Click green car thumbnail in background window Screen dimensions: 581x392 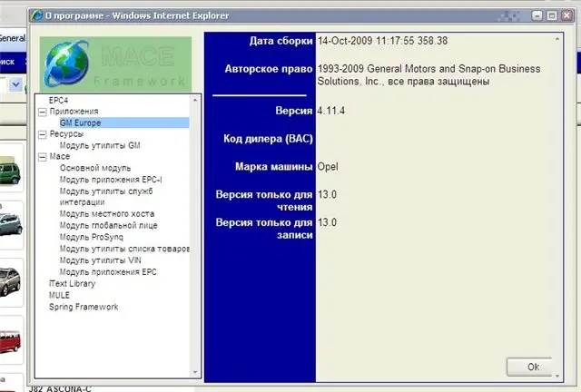(x=10, y=170)
